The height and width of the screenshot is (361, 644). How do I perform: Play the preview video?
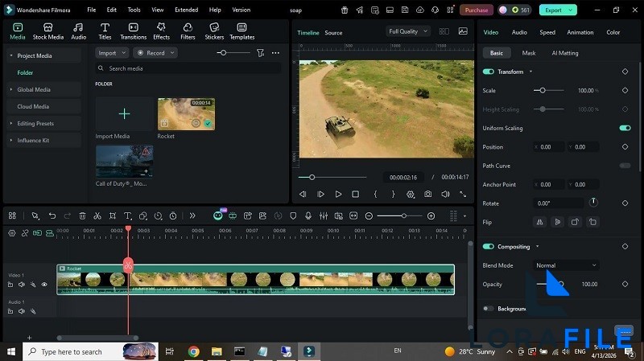pyautogui.click(x=338, y=194)
